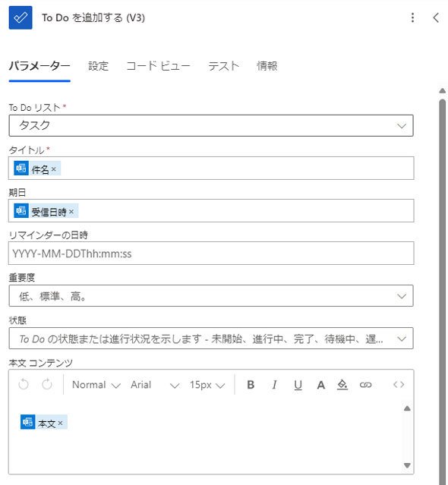448x485 pixels.
Task: Switch to the コード ビュー tab
Action: coord(159,66)
